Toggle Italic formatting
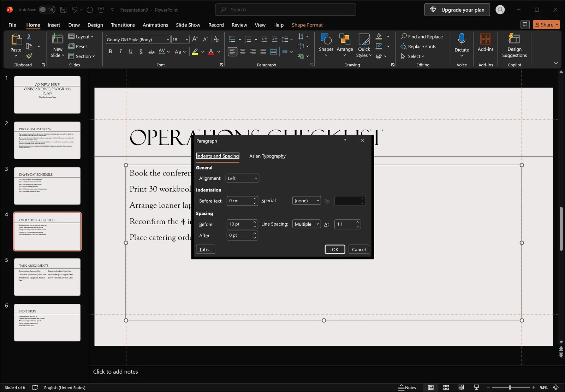Image resolution: width=565 pixels, height=392 pixels. [120, 52]
